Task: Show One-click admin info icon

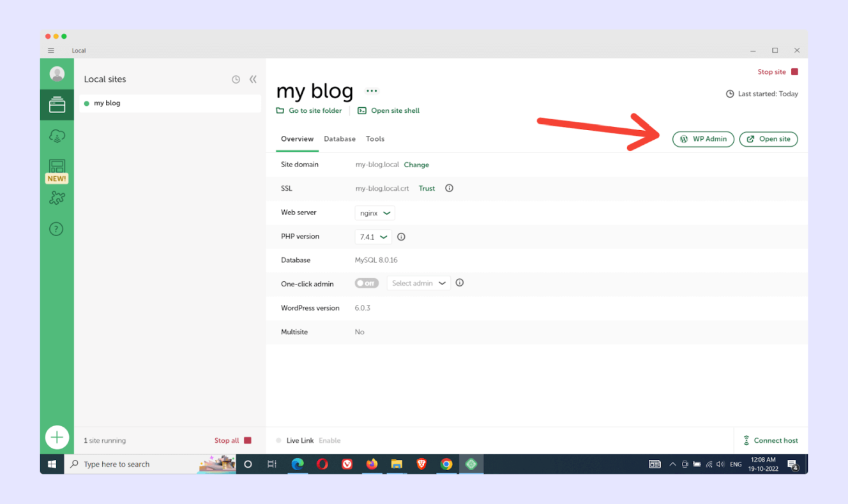Action: 459,283
